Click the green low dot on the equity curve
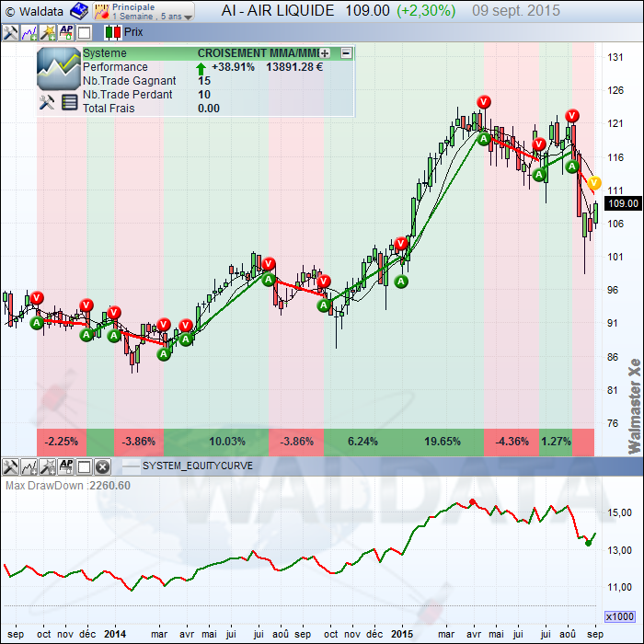Viewport: 644px width, 644px height. (588, 543)
